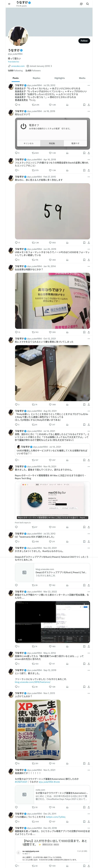This screenshot has width=98, height=868.
Task: Expand joined date details chevron
Action: [51, 66]
